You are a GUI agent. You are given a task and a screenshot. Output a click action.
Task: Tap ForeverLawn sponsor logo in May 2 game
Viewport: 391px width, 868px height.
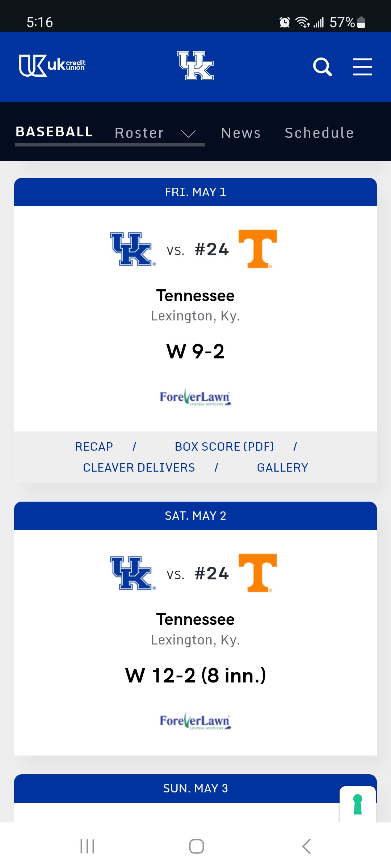(195, 721)
